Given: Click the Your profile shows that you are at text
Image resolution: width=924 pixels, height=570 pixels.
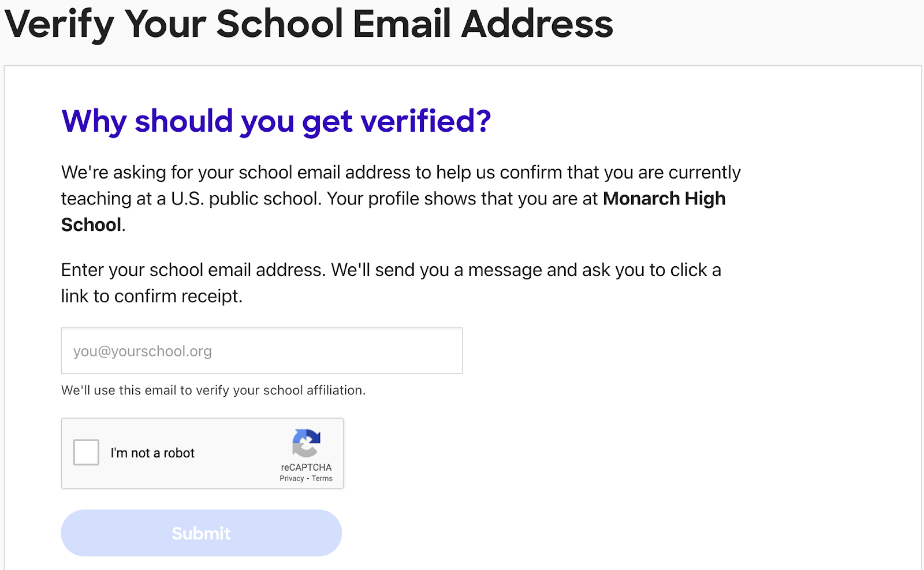Looking at the screenshot, I should 462,199.
